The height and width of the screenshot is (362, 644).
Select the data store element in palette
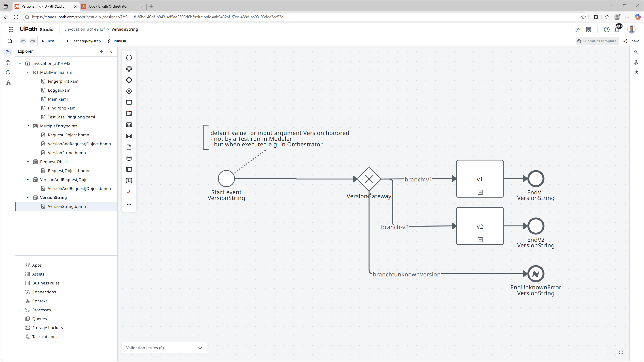(x=129, y=158)
